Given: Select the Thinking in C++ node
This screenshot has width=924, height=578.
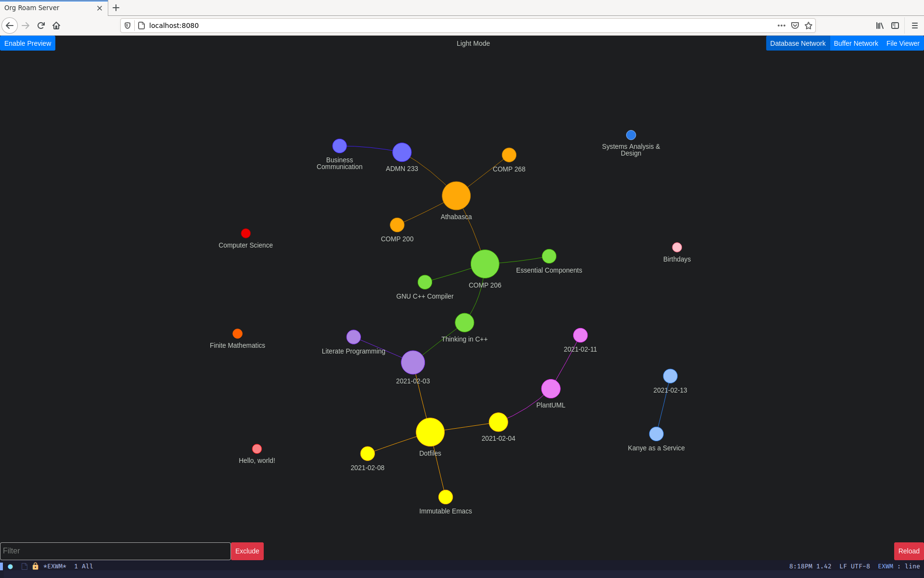Looking at the screenshot, I should (463, 323).
